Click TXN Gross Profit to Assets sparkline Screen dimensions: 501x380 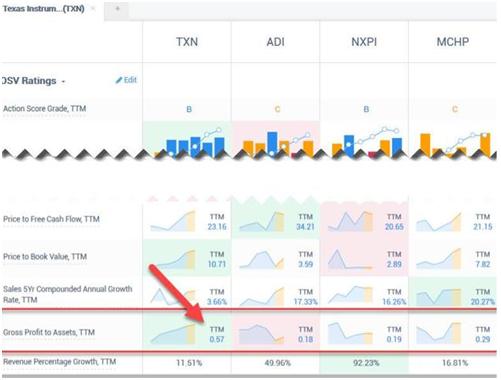pyautogui.click(x=172, y=333)
